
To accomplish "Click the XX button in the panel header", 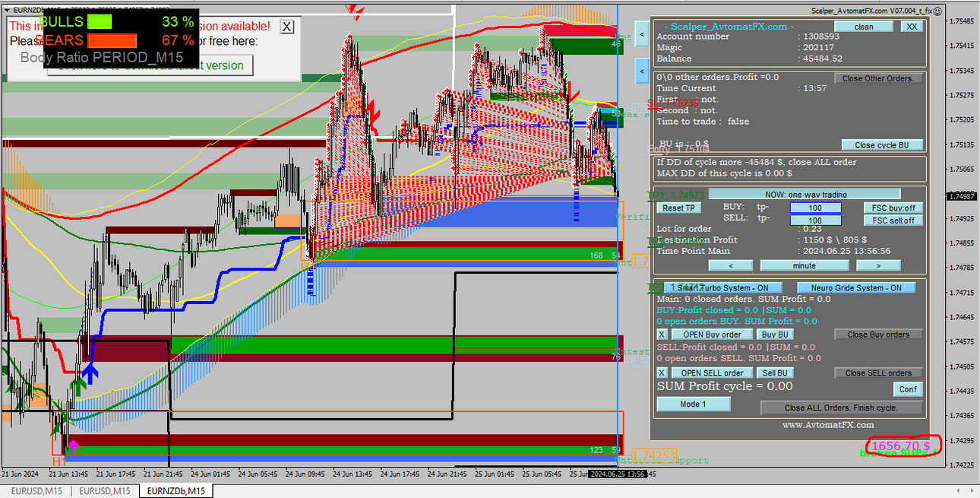I will pos(912,27).
